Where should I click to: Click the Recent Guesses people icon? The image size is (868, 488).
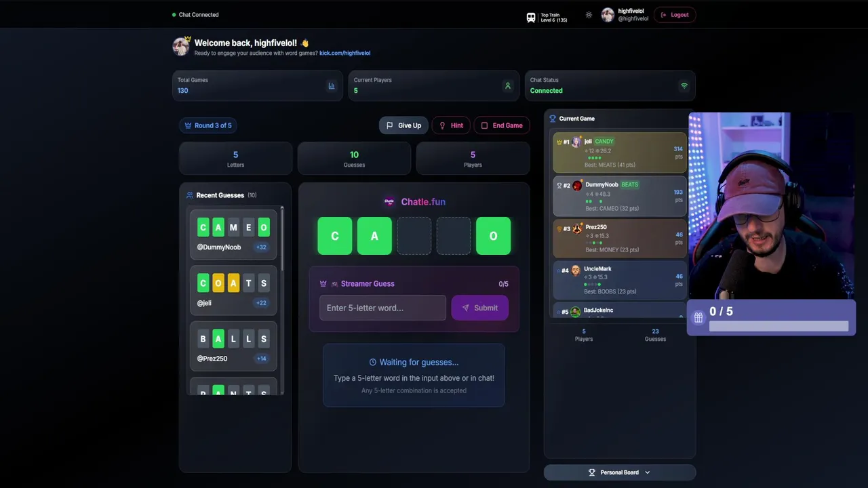190,195
